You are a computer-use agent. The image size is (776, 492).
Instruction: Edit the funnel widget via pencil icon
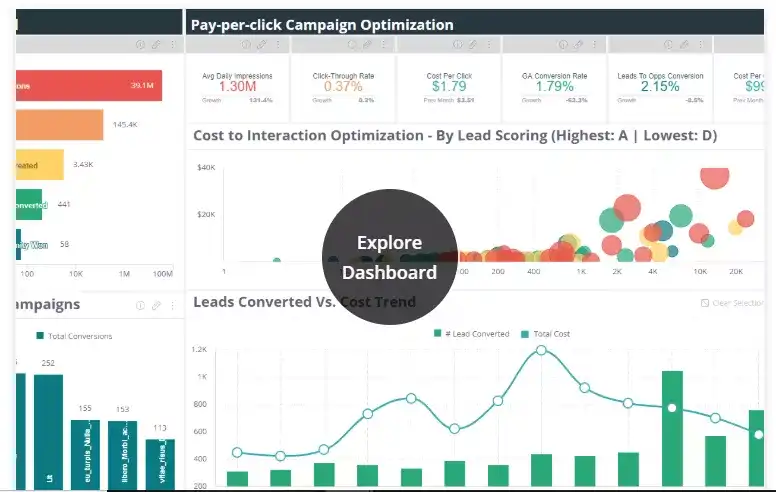pyautogui.click(x=156, y=45)
